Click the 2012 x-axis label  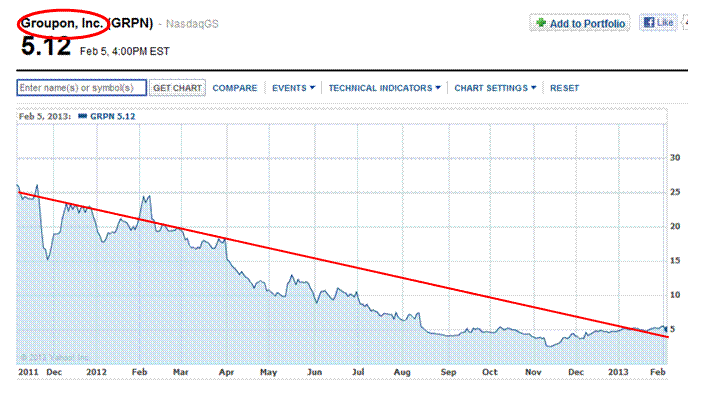(96, 372)
